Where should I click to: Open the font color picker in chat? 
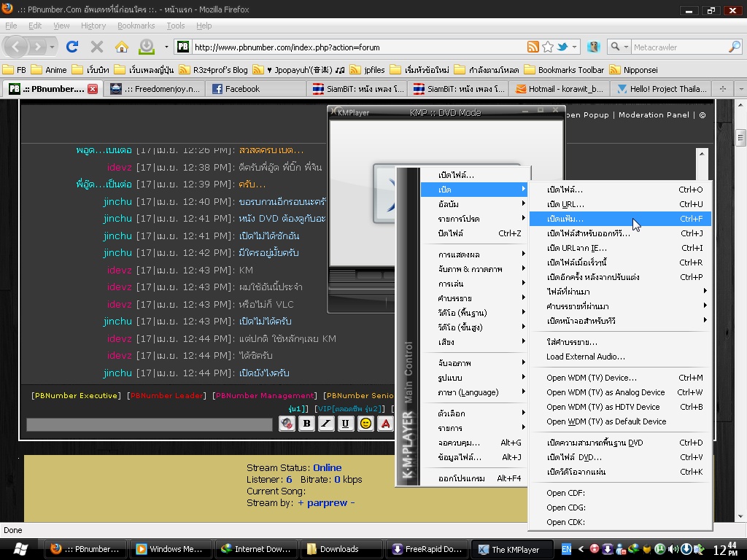pos(385,424)
